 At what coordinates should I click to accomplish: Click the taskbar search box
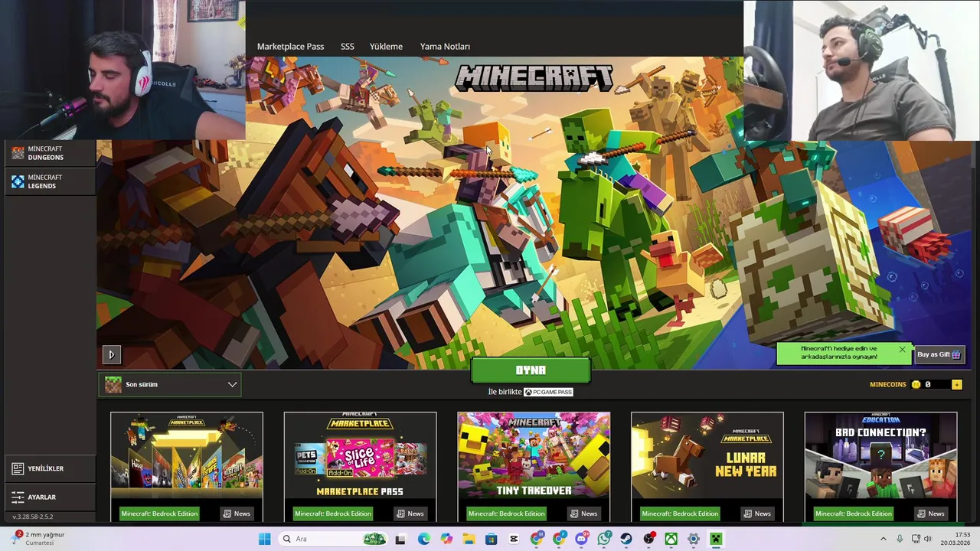click(332, 539)
